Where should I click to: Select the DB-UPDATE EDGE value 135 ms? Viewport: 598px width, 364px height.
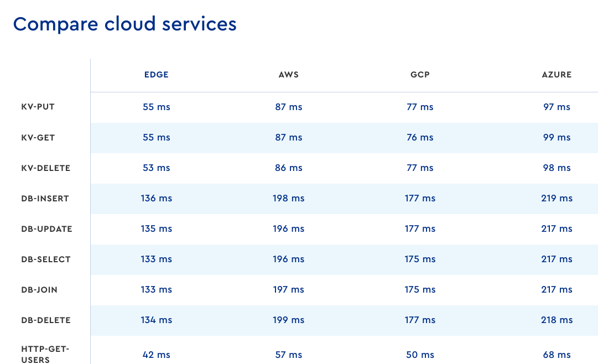[157, 229]
